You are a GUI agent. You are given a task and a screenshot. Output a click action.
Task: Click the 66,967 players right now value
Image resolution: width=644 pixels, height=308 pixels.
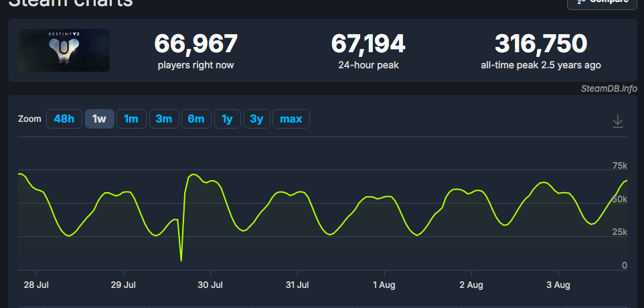point(196,44)
